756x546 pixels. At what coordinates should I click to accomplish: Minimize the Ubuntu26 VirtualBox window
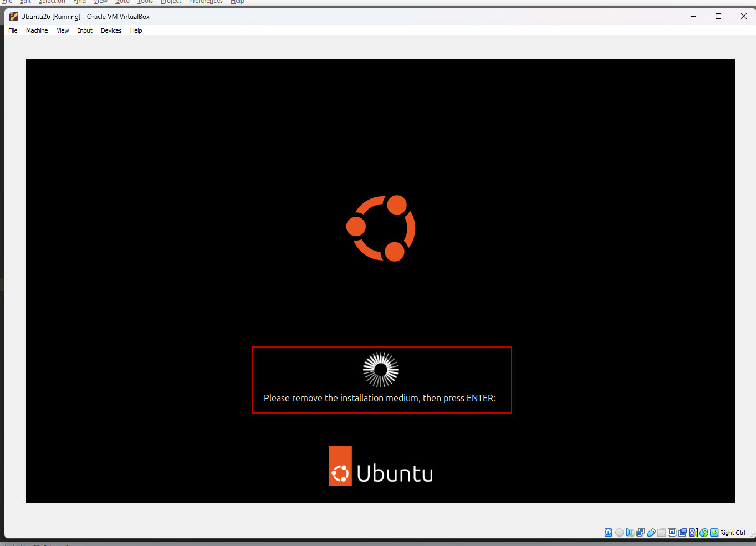pyautogui.click(x=693, y=16)
